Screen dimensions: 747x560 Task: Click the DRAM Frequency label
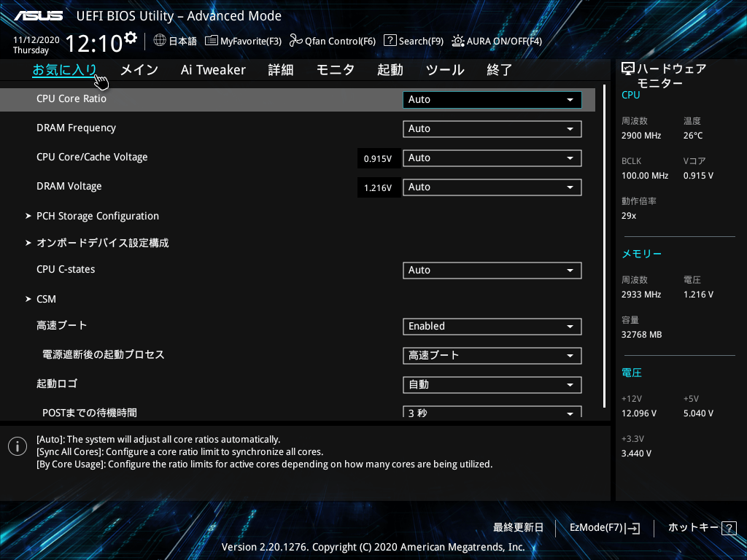coord(76,128)
